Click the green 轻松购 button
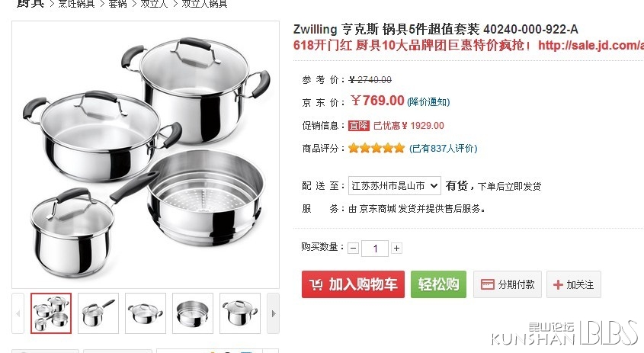This screenshot has width=644, height=353. click(438, 284)
